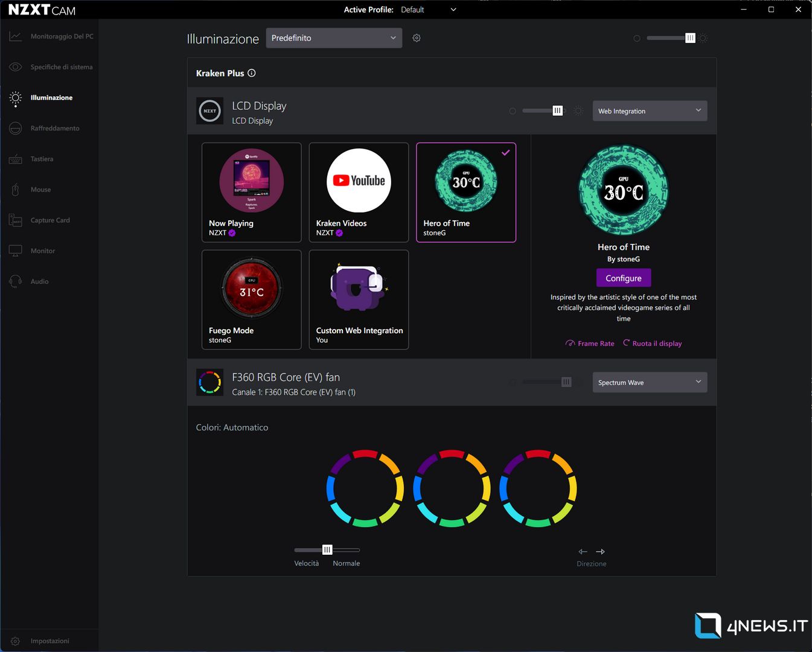Select the Kraken Videos display mode
This screenshot has height=652, width=812.
click(x=359, y=193)
